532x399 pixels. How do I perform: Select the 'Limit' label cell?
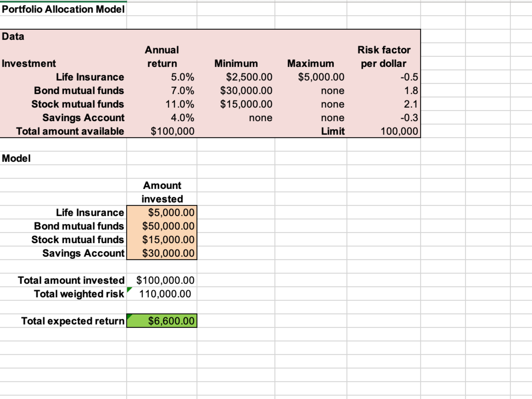tap(311, 131)
